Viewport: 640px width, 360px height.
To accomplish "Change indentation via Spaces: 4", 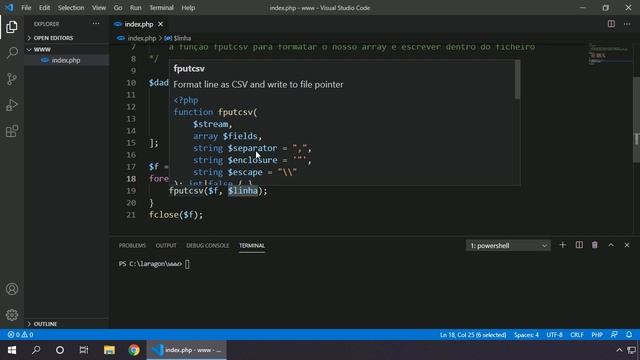I will tap(526, 335).
